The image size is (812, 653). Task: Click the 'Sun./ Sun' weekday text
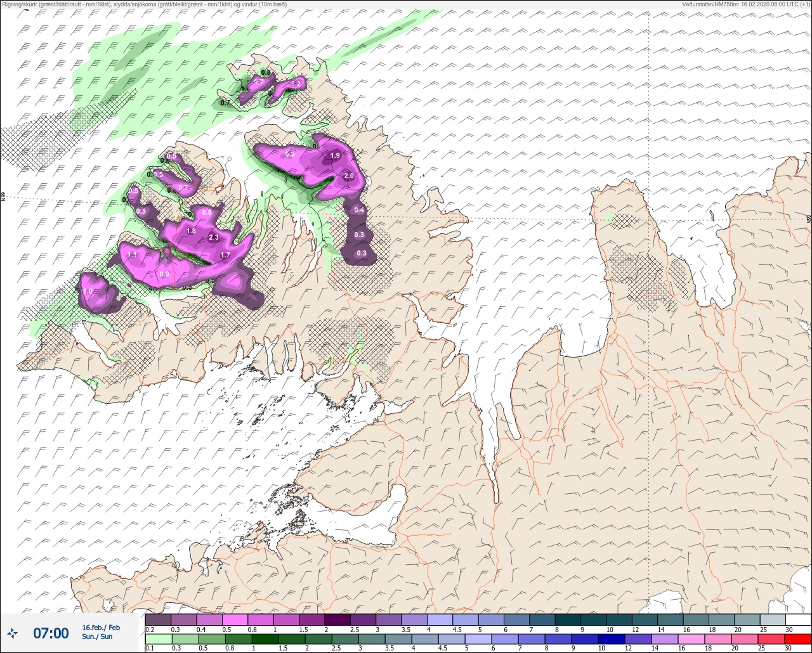click(97, 637)
